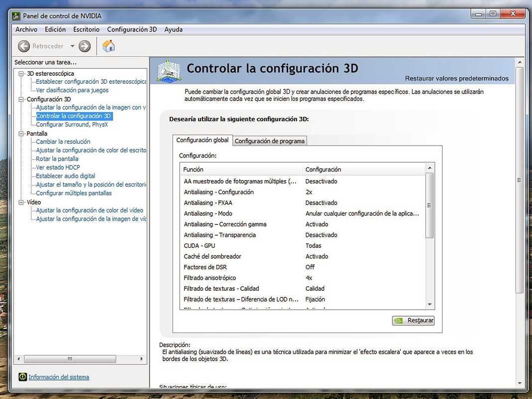Click Restaurar valores predeterminados link

pyautogui.click(x=457, y=78)
